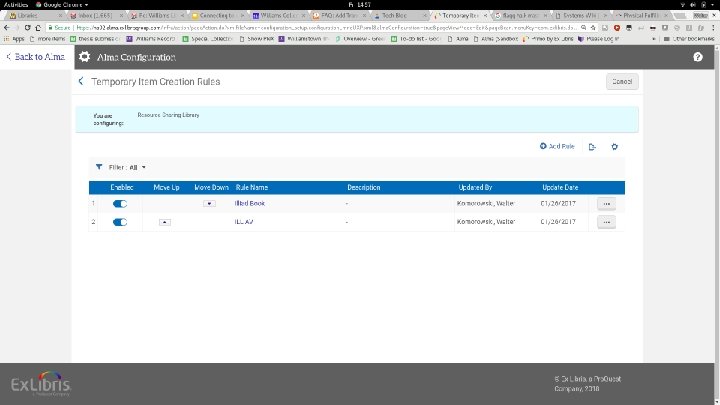Click the Cancel button

622,81
